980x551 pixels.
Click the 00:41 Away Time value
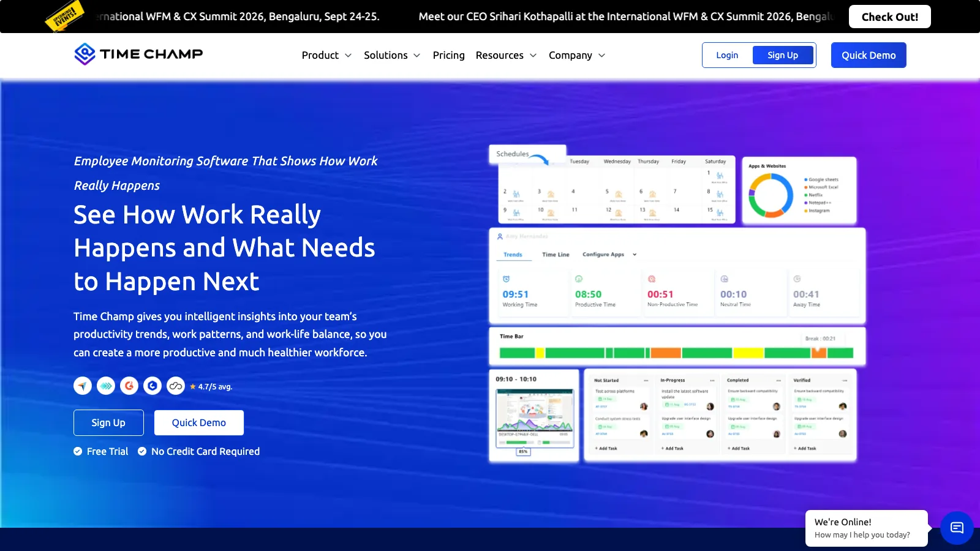click(x=806, y=294)
